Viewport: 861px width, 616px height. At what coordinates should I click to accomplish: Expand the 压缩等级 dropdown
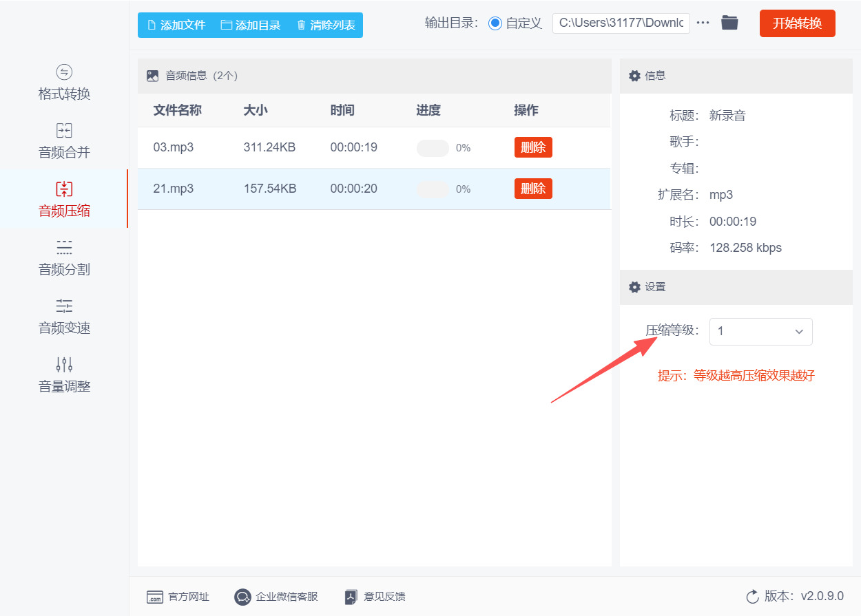(x=760, y=331)
